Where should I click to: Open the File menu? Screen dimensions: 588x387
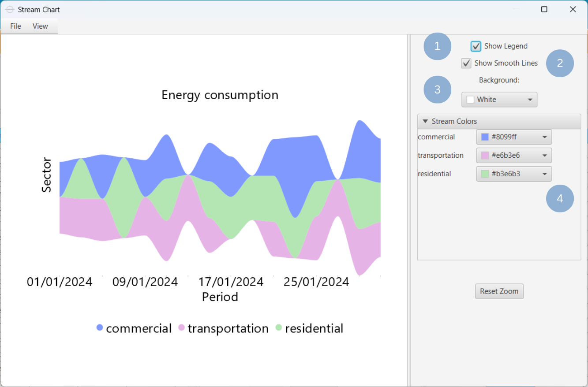(x=15, y=26)
